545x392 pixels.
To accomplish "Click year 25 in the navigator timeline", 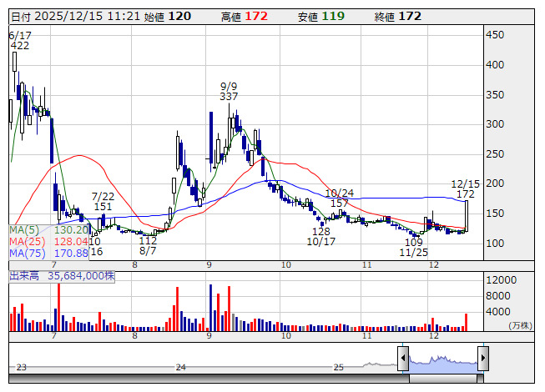I will 338,367.
